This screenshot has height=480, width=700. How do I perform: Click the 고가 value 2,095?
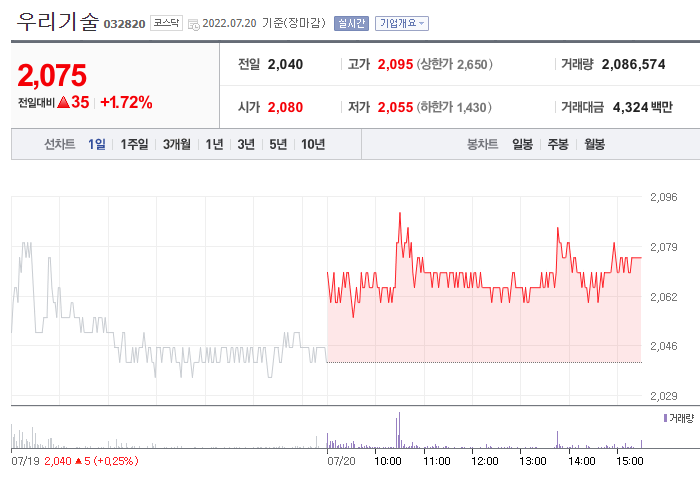(395, 64)
